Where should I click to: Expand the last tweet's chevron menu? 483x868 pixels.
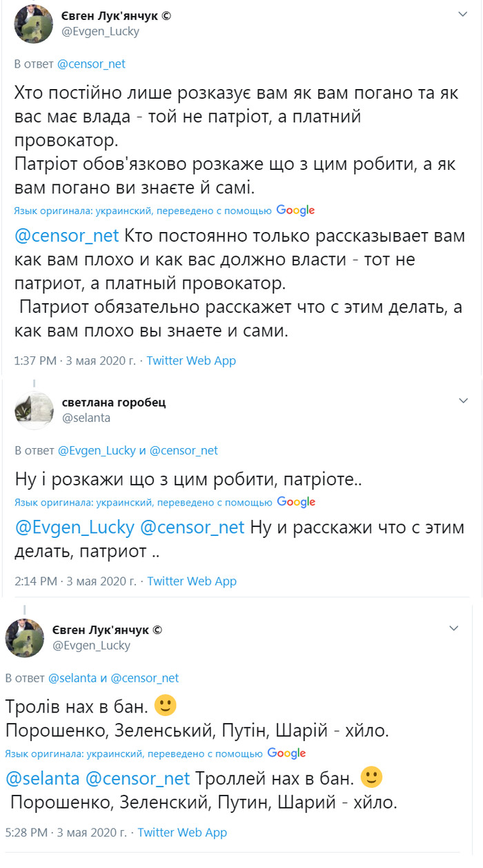tap(453, 628)
